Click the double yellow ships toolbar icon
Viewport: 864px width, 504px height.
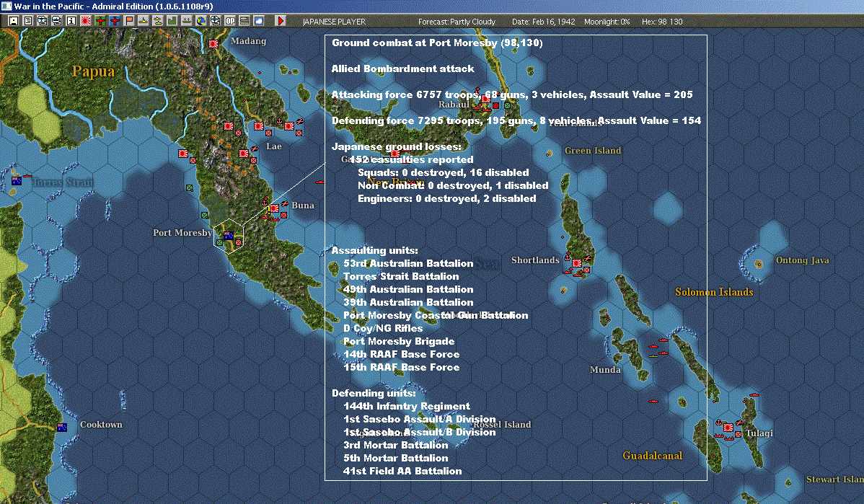[158, 21]
